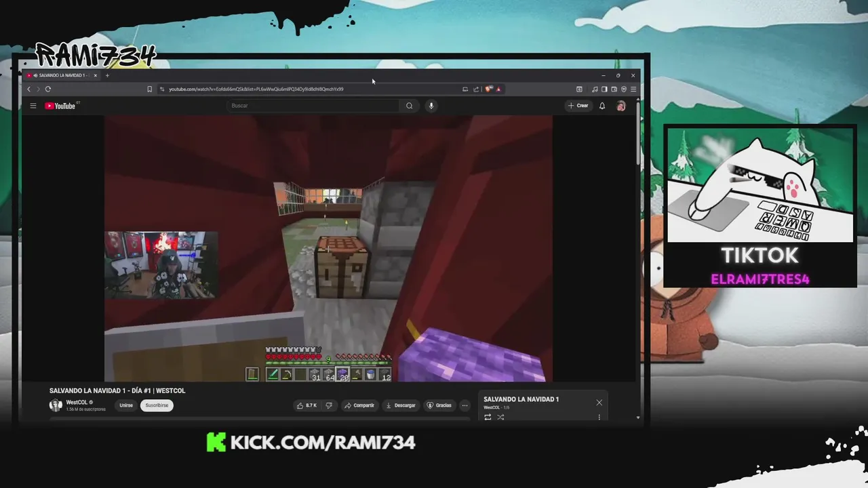Open the WestCOL channel name link
Screen dimensions: 868x488
tap(77, 403)
